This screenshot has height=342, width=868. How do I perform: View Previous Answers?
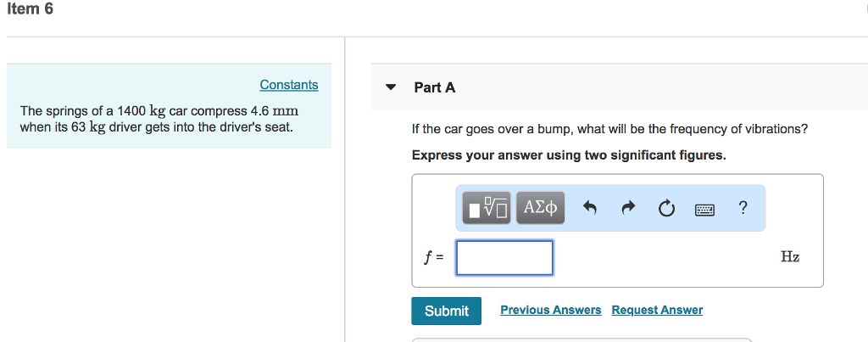point(551,310)
